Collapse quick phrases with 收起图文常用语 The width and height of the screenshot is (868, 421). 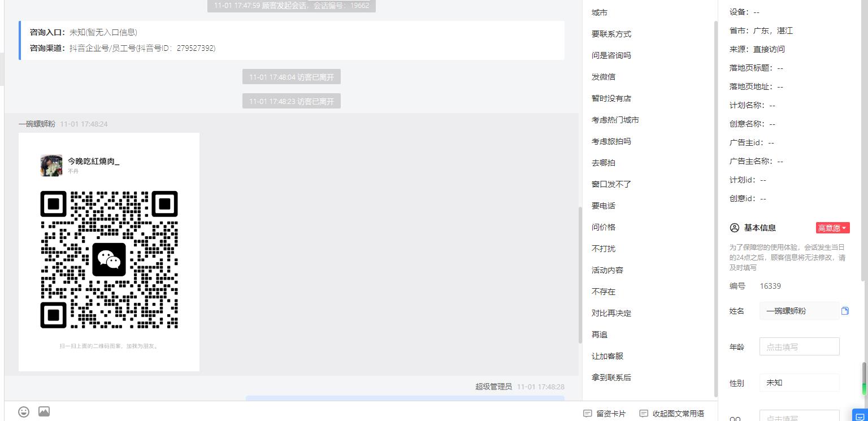pyautogui.click(x=672, y=414)
